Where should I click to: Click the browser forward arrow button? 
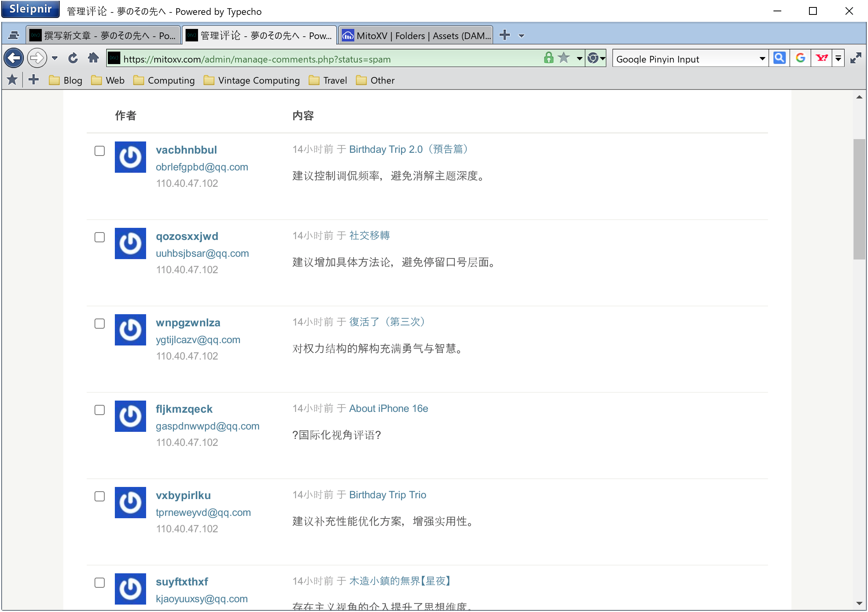point(37,59)
